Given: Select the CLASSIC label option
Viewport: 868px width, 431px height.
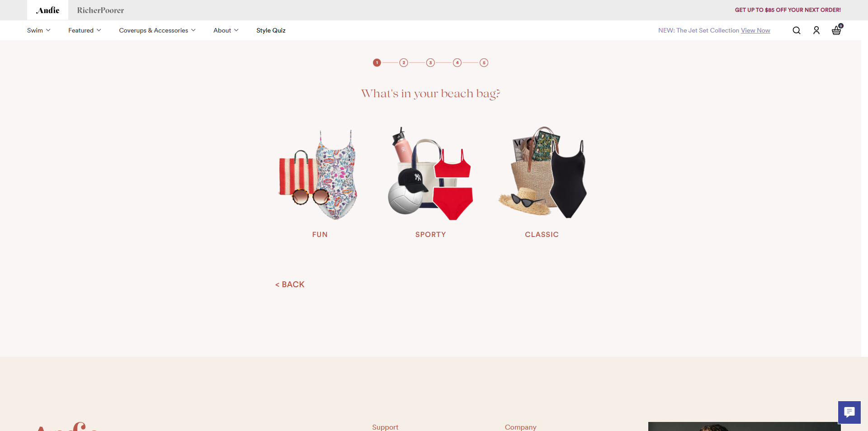Looking at the screenshot, I should [x=542, y=234].
